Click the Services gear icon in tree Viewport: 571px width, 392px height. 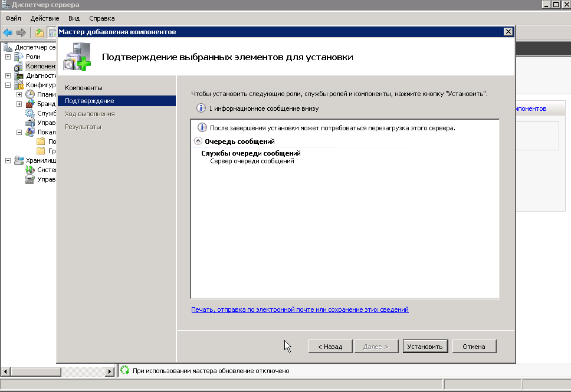(30, 113)
